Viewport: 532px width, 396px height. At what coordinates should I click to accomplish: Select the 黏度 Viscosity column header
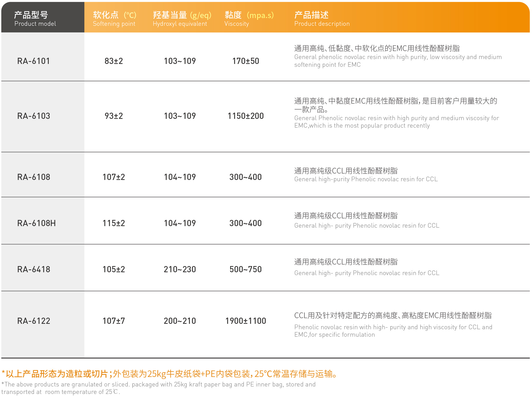coord(248,18)
